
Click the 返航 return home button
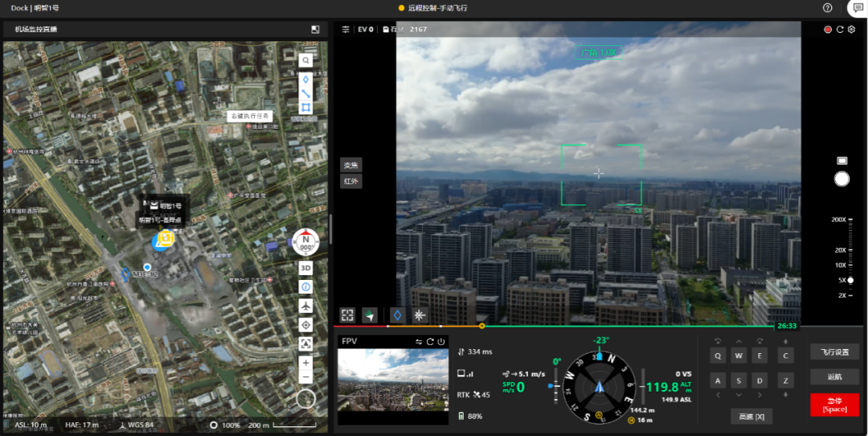[x=835, y=376]
